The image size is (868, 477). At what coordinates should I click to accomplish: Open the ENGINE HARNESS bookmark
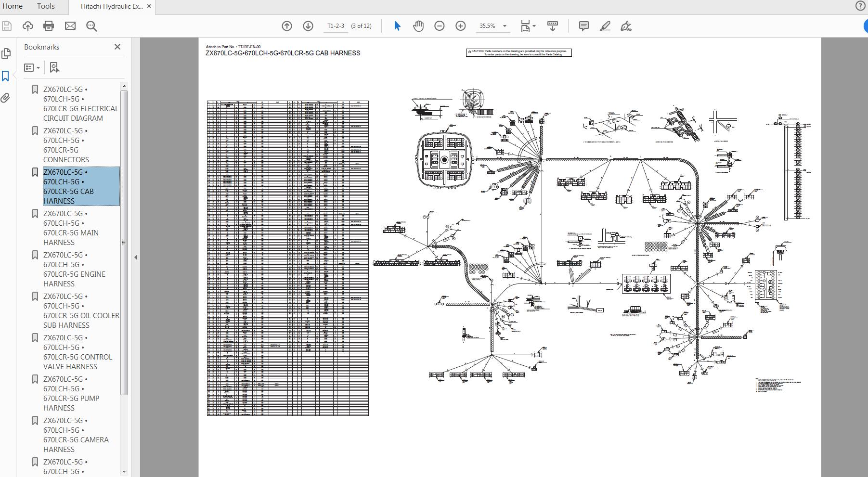click(x=74, y=269)
